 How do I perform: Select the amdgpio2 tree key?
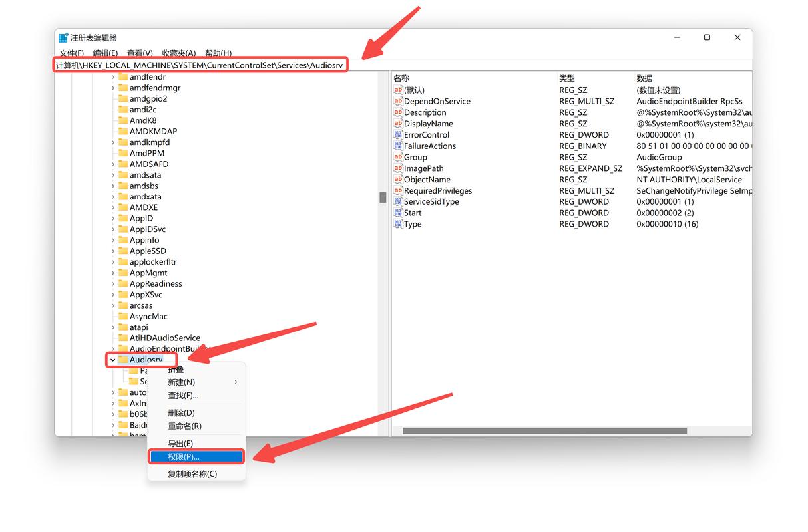click(x=148, y=98)
